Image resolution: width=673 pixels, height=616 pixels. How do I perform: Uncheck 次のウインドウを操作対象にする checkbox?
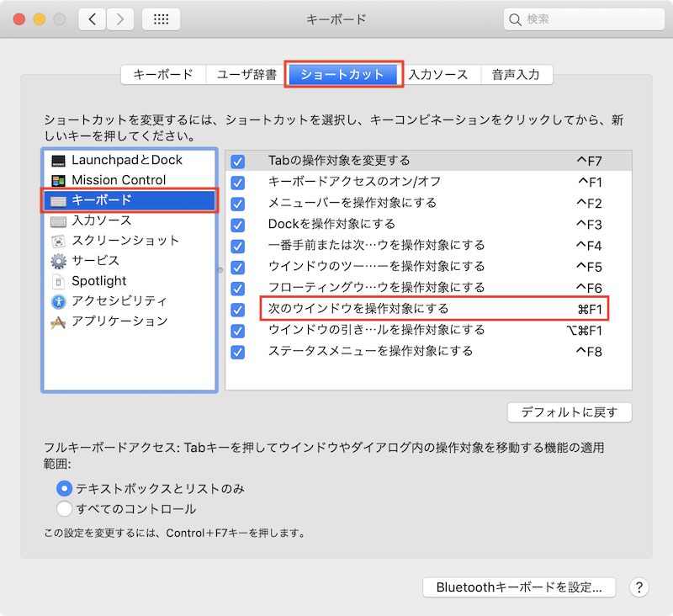[x=237, y=310]
